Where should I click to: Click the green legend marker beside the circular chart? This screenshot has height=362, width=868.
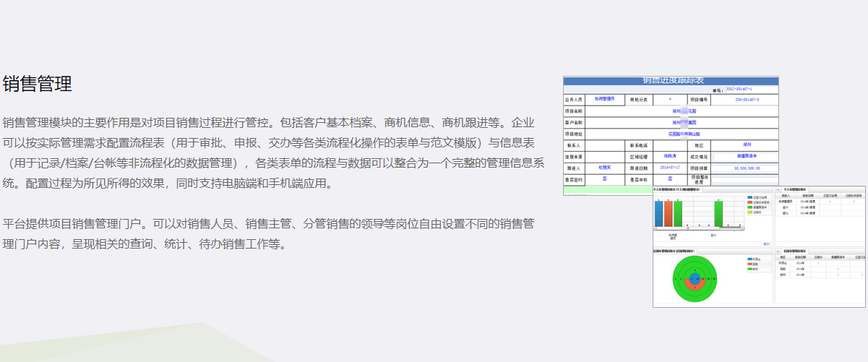pyautogui.click(x=749, y=270)
